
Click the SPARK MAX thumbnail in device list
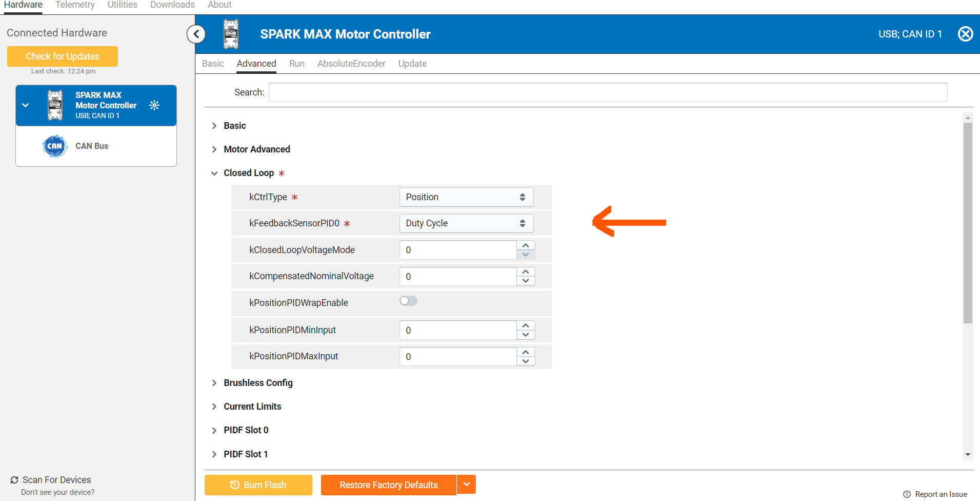click(x=55, y=105)
